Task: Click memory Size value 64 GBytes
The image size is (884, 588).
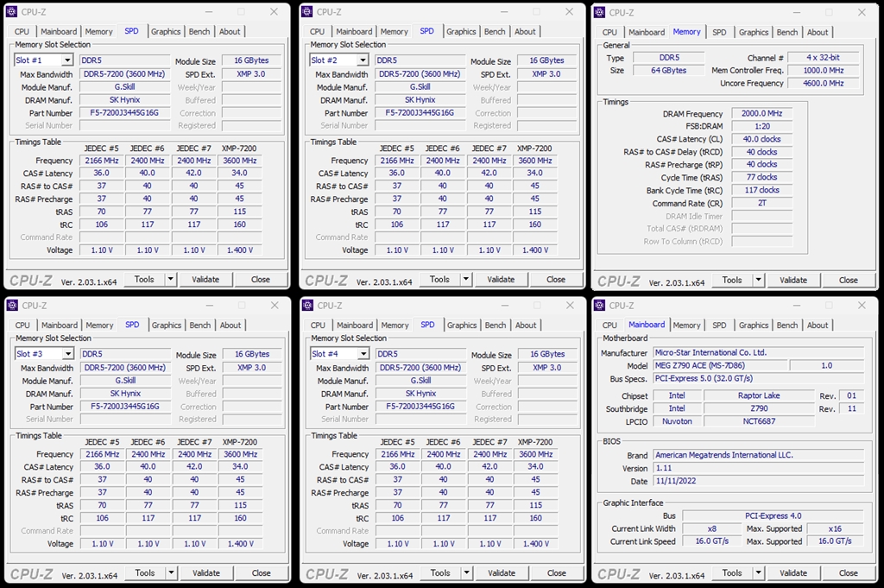Action: click(x=669, y=71)
